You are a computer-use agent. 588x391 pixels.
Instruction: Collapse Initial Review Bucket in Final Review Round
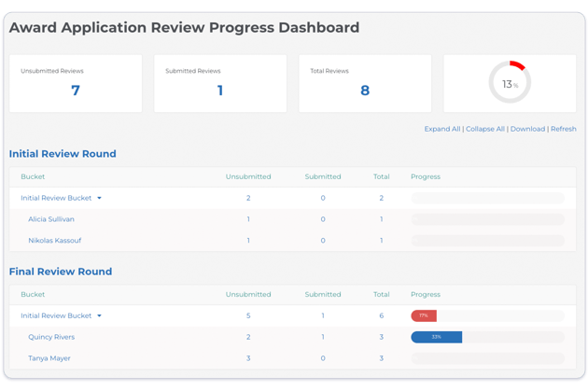pos(99,315)
